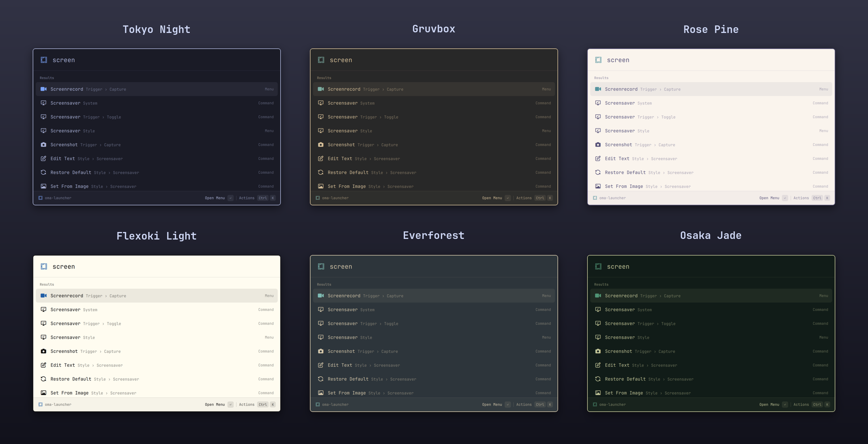868x444 pixels.
Task: Click oma-launcher footer icon in Tokyo Night
Action: tap(41, 198)
